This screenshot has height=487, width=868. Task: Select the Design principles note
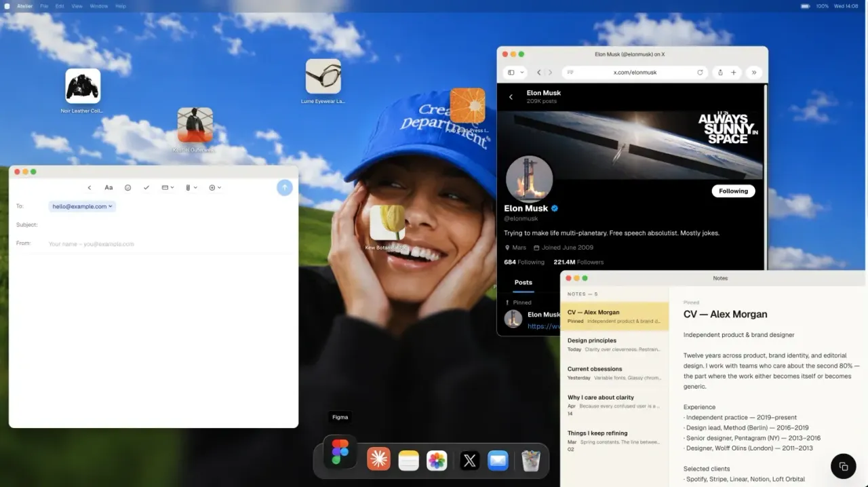pos(615,345)
